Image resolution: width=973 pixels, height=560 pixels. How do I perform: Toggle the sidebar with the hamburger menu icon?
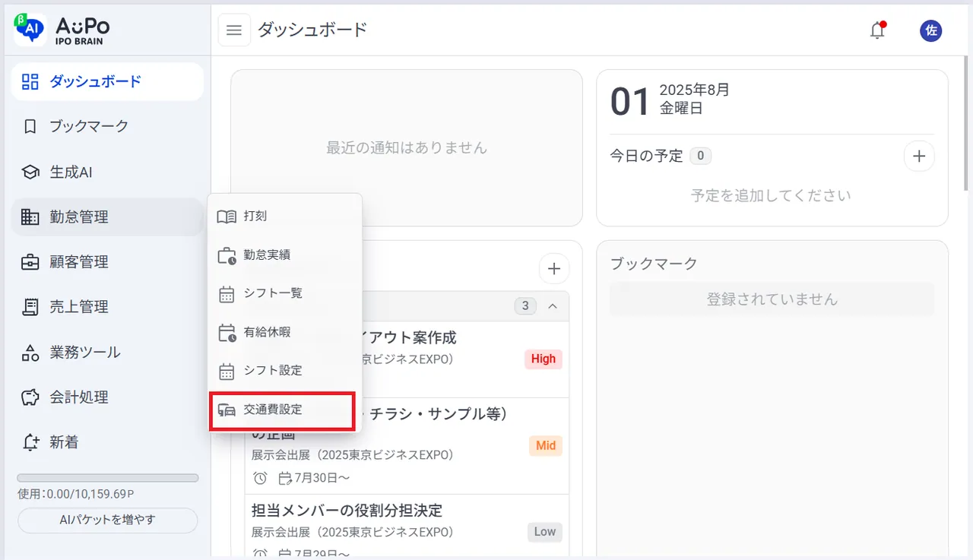234,30
